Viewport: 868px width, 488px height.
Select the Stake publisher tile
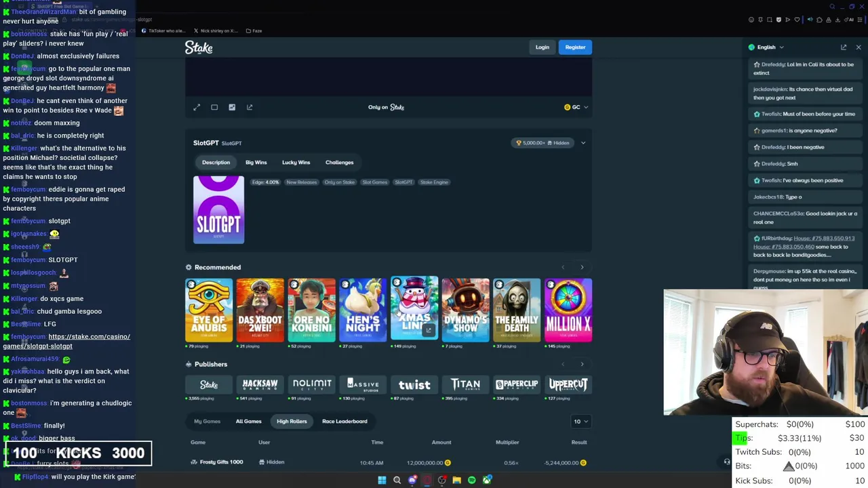209,385
